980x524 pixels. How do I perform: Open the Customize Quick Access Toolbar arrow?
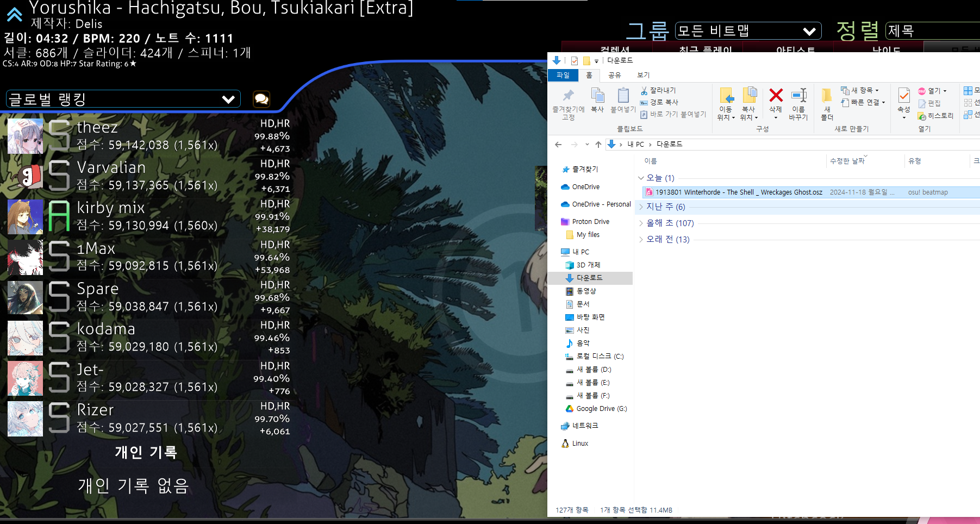596,61
